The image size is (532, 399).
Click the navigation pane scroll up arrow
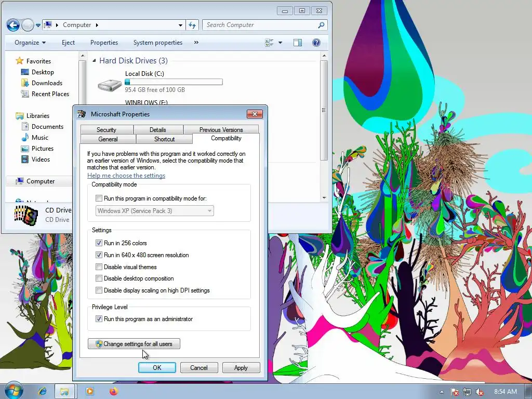click(x=83, y=55)
